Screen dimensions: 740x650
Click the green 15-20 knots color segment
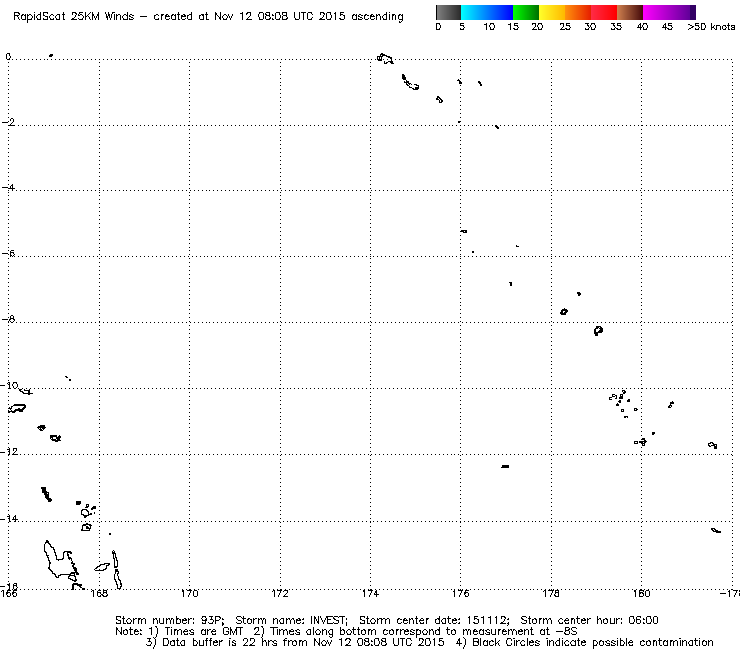click(526, 12)
